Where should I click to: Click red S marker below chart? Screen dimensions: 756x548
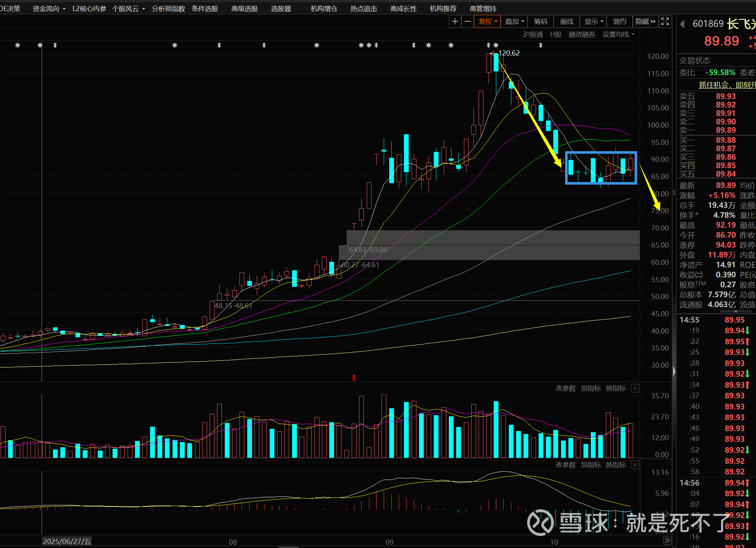click(354, 378)
